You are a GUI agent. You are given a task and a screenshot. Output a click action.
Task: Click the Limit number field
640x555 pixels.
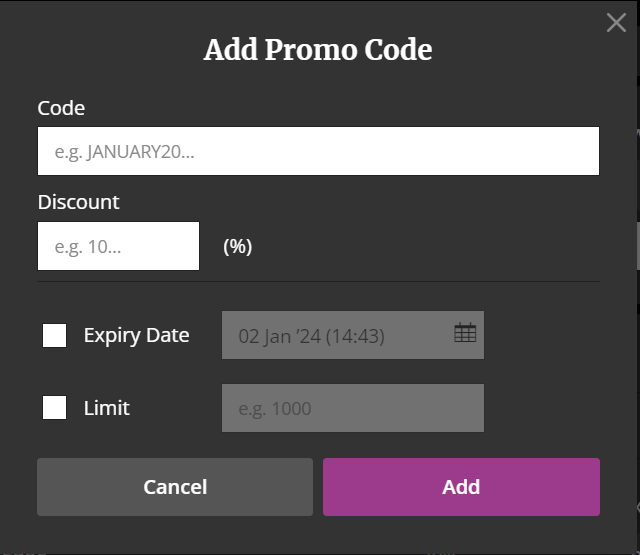(x=353, y=408)
